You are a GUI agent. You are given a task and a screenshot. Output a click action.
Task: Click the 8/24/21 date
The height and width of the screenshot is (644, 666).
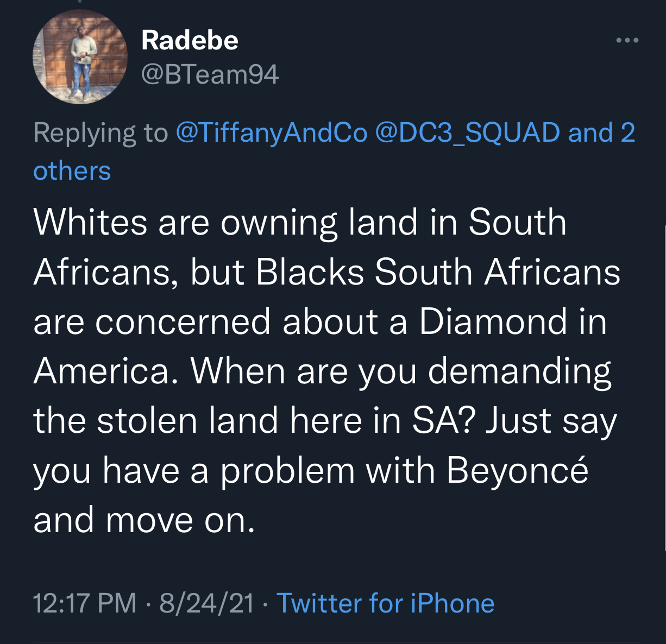pos(206,603)
